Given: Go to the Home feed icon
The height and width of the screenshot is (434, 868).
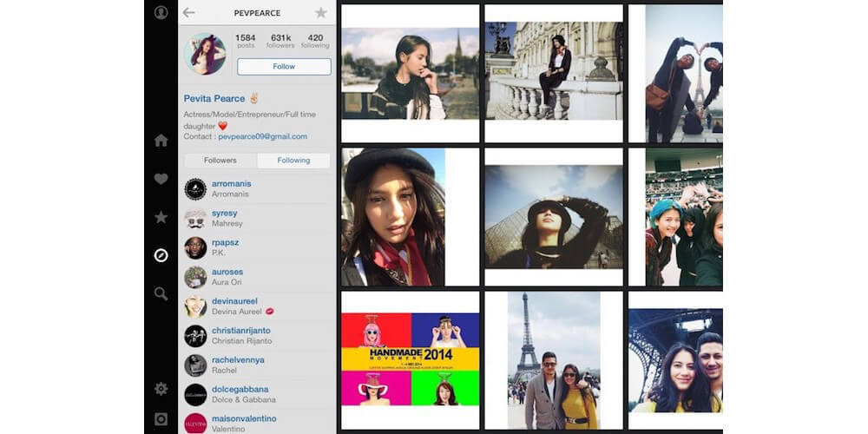Looking at the screenshot, I should coord(161,140).
